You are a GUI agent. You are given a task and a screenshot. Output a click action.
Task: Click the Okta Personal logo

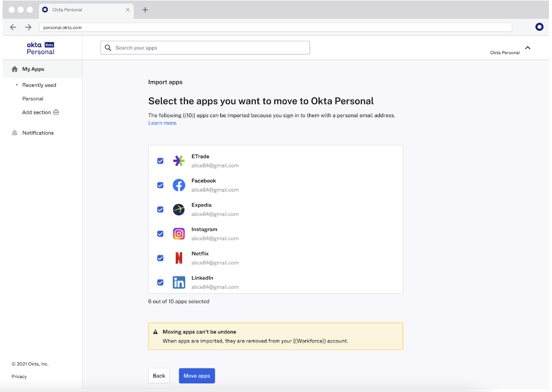(x=41, y=48)
